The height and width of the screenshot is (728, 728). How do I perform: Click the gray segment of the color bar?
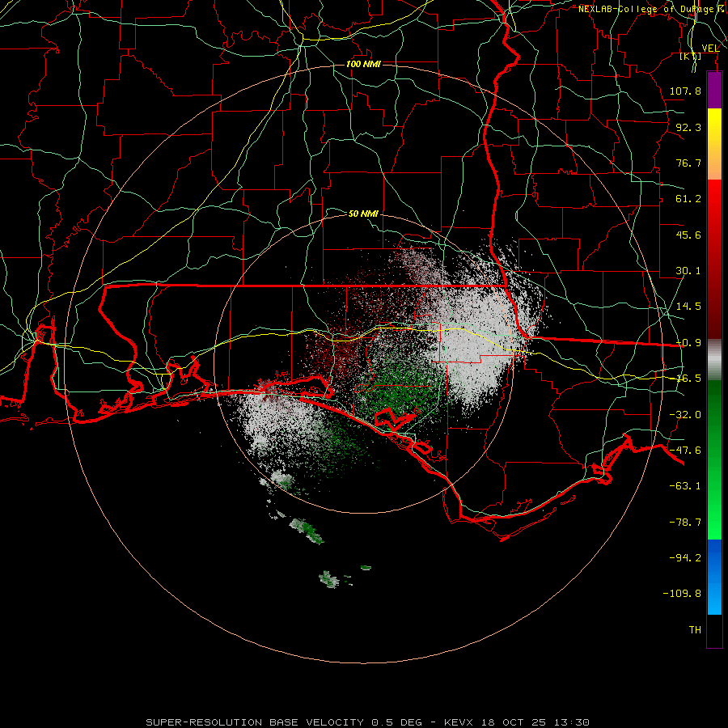714,360
